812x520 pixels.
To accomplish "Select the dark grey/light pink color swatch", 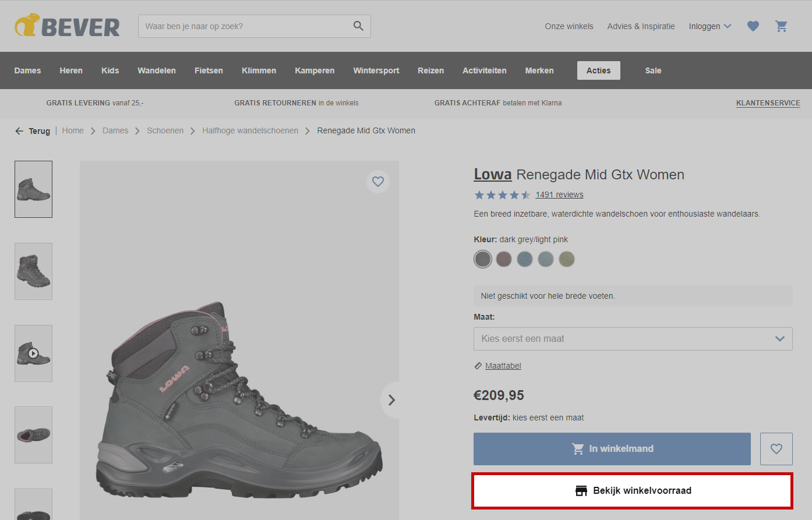I will (x=483, y=259).
